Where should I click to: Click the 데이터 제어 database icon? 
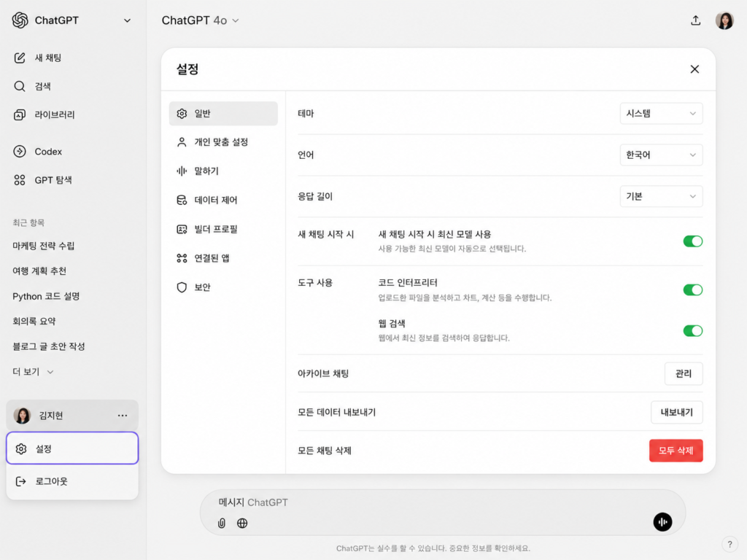(x=182, y=200)
